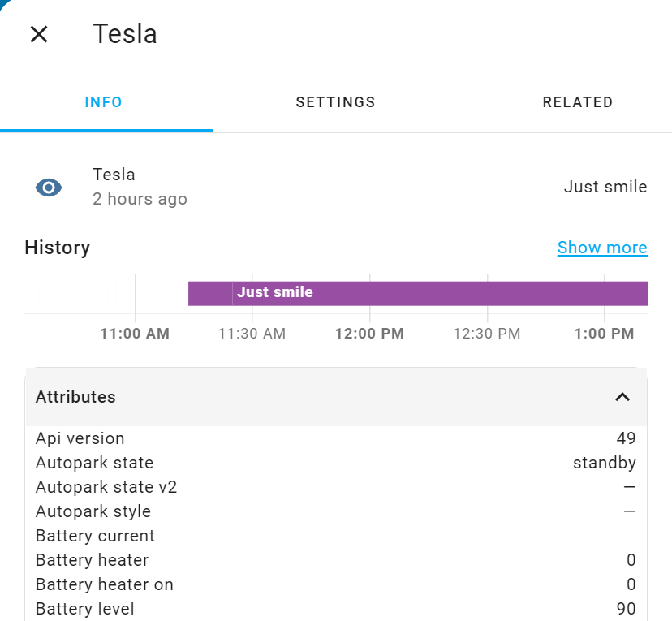Close the Tesla dialog with X
Viewport: 672px width, 621px height.
click(x=39, y=34)
